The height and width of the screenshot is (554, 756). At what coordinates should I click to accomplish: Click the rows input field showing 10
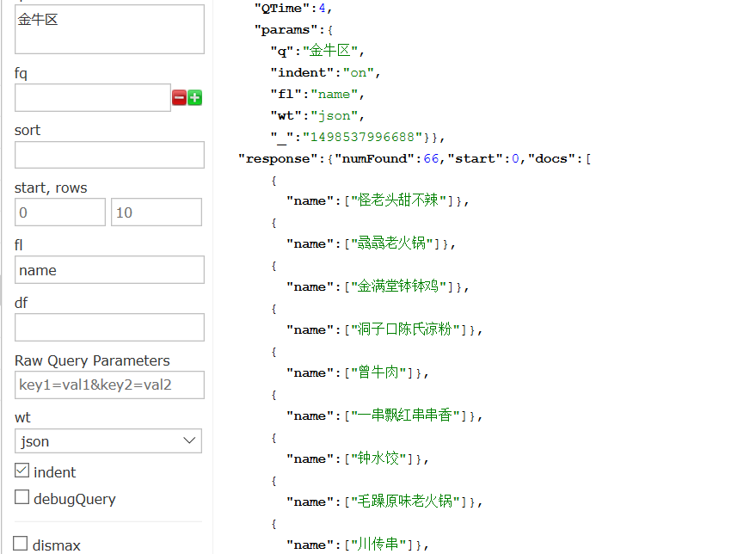157,212
